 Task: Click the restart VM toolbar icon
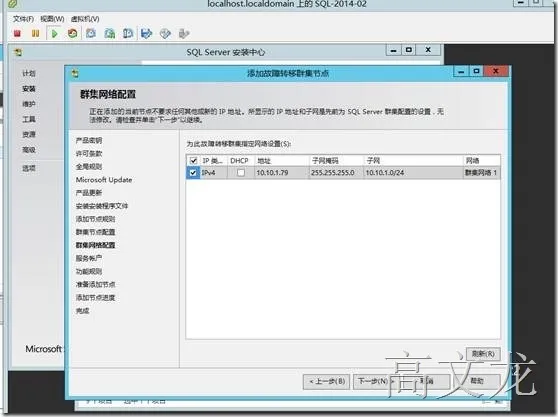pos(73,34)
